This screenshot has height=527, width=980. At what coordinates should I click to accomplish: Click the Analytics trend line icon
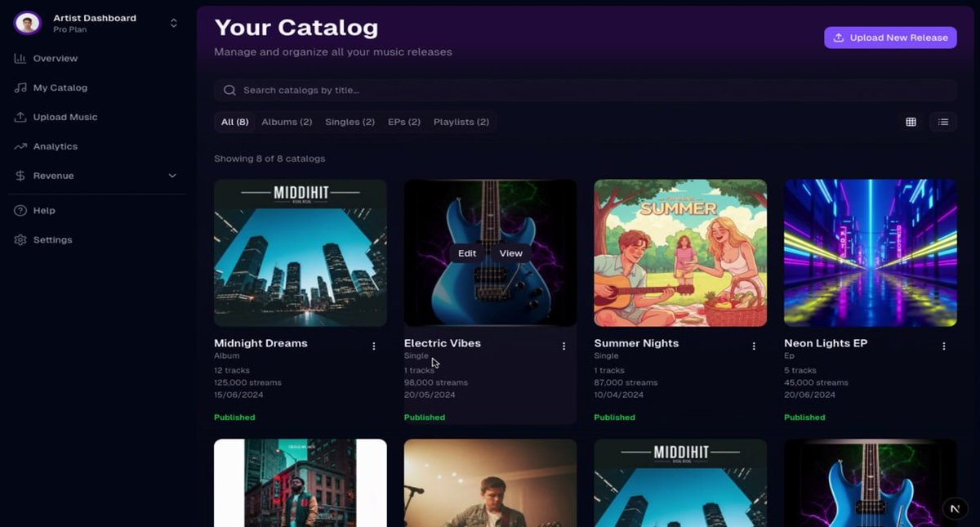(20, 147)
